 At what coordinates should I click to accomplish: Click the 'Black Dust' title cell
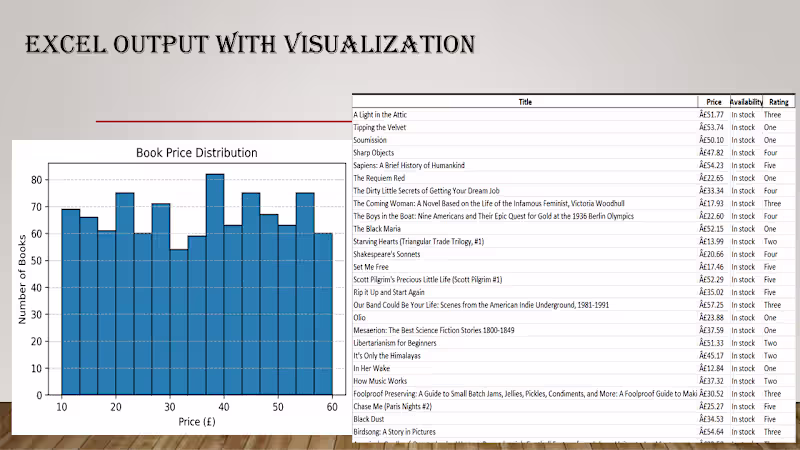(525, 419)
